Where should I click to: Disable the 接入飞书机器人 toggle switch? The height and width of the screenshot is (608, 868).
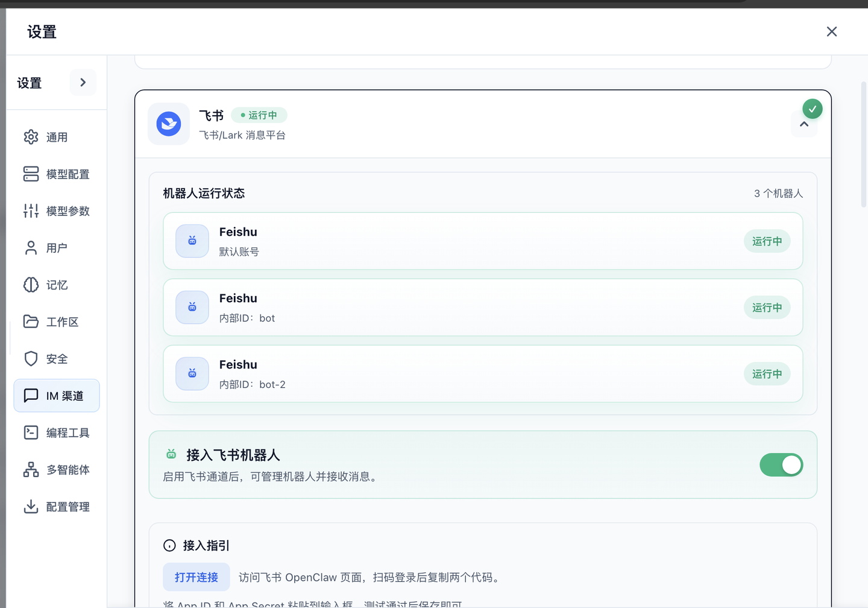click(781, 465)
